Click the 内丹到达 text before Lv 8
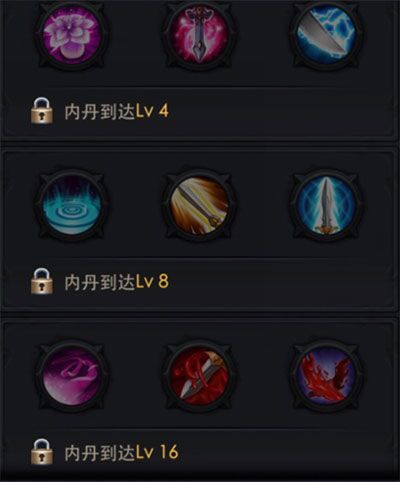The width and height of the screenshot is (400, 482). click(x=100, y=282)
